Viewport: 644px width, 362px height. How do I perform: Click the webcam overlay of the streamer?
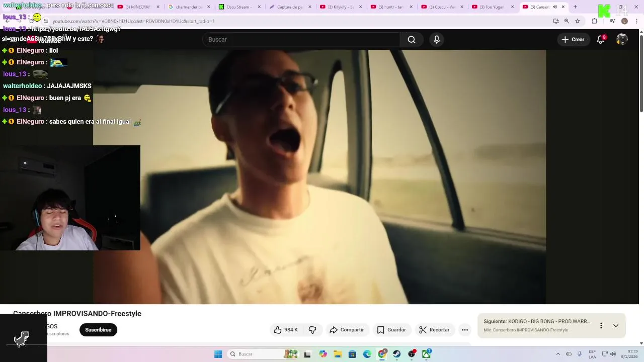70,198
